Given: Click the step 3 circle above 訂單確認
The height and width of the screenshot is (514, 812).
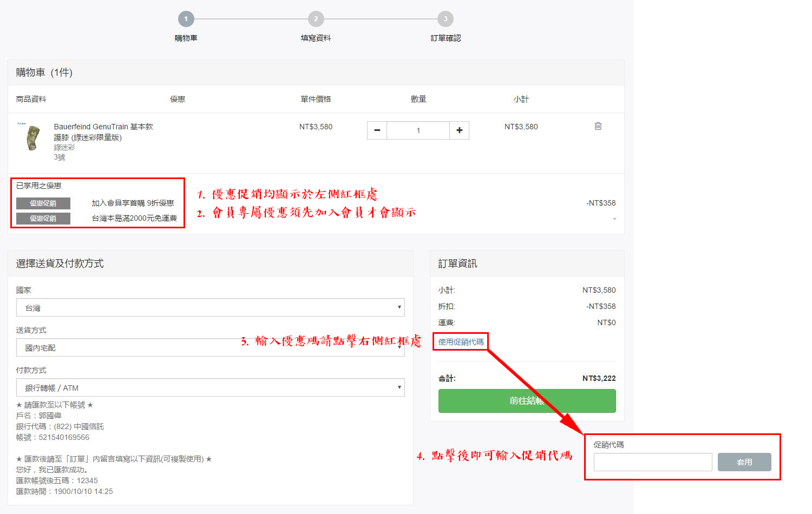Looking at the screenshot, I should coord(445,18).
